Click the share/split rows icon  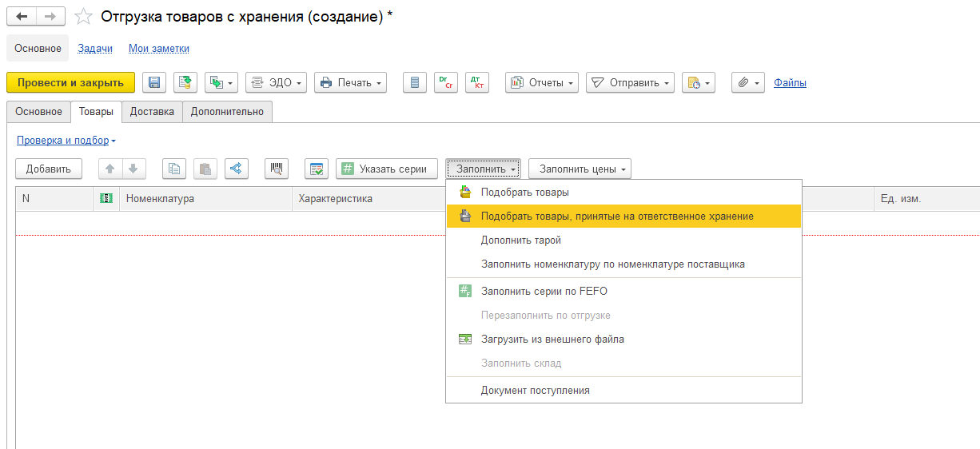tap(237, 169)
